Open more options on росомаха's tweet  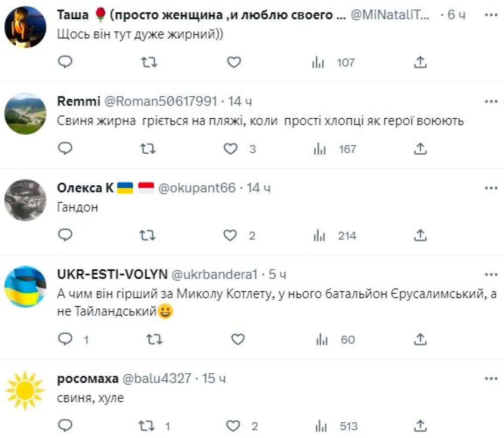(491, 379)
